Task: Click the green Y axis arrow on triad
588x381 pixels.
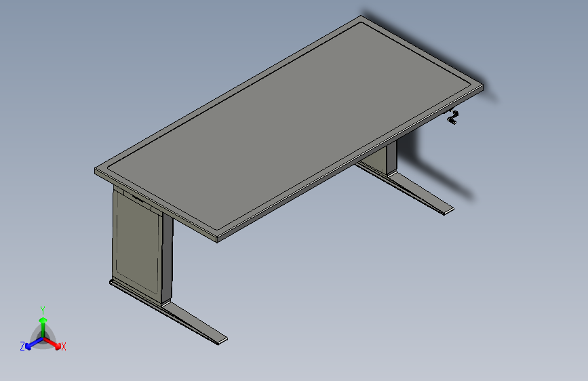Action: click(43, 326)
